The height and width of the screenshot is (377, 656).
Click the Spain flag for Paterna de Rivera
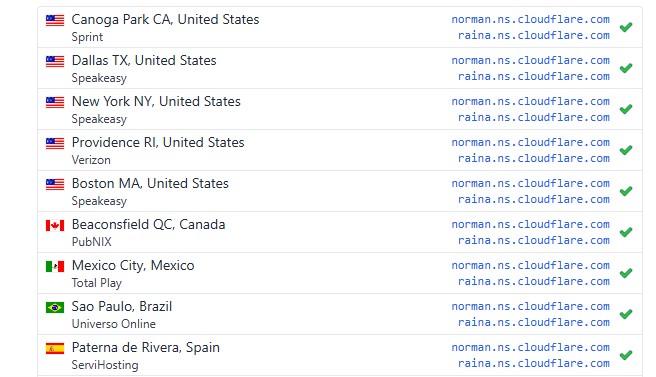coord(55,349)
